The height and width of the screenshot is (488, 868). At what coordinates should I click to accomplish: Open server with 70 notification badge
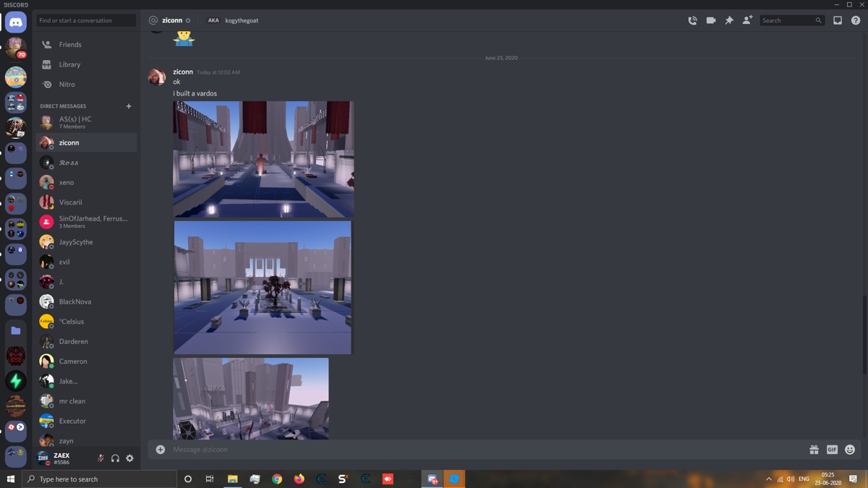(16, 48)
